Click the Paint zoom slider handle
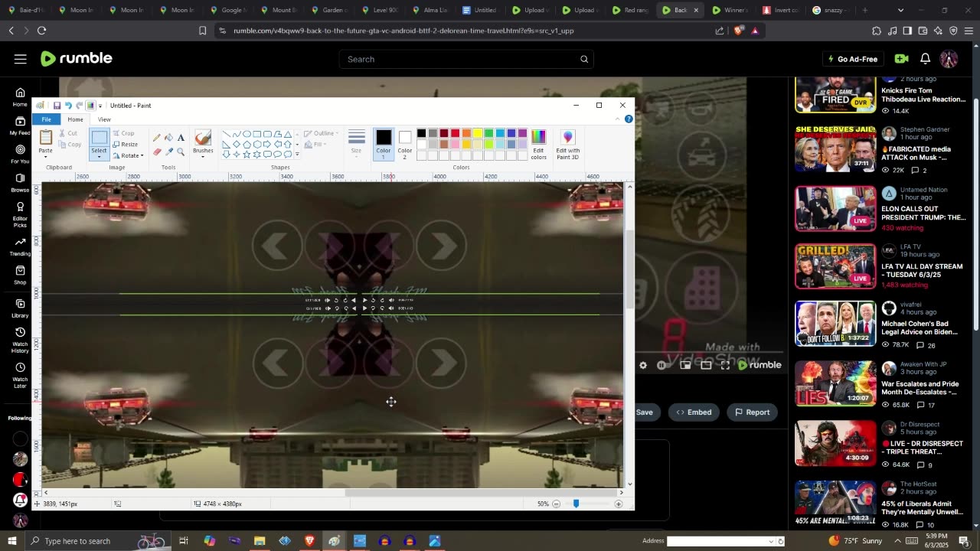Image resolution: width=980 pixels, height=551 pixels. click(x=576, y=504)
